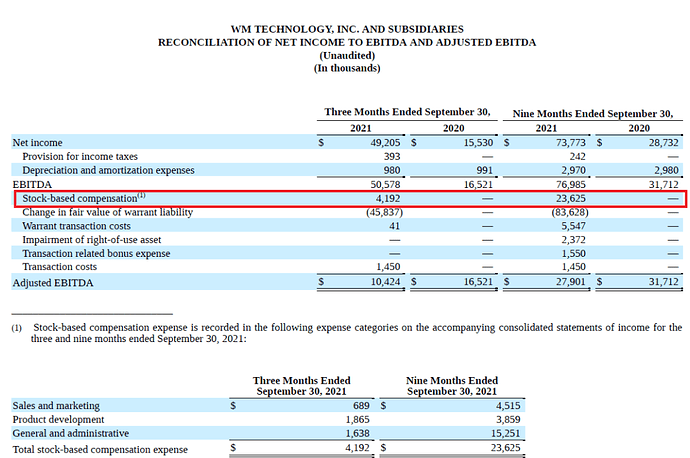Image resolution: width=690 pixels, height=458 pixels.
Task: Select the net income value 28,732
Action: (664, 143)
